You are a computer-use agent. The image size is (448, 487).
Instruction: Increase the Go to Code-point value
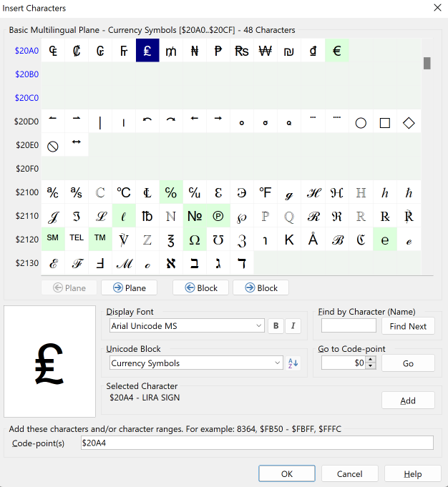[370, 360]
